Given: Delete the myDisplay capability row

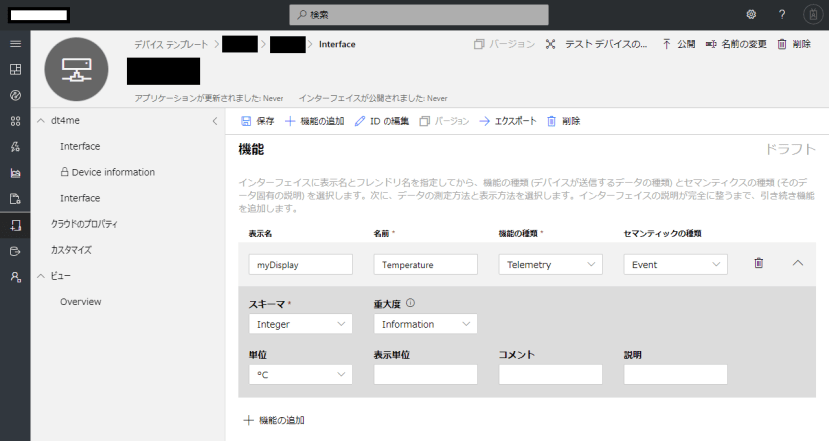Looking at the screenshot, I should click(759, 263).
